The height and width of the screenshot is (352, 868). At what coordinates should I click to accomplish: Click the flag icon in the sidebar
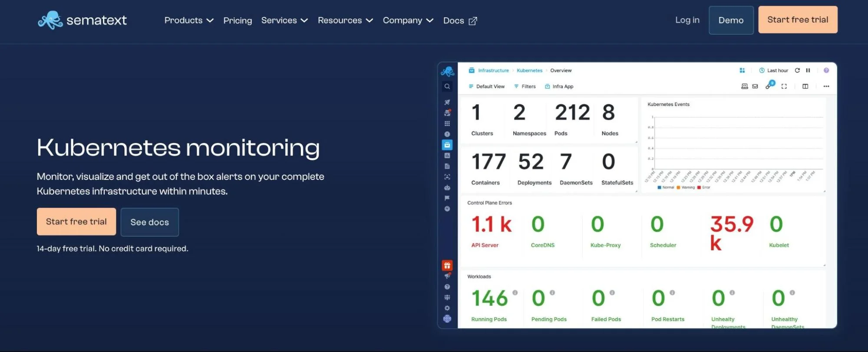(447, 198)
